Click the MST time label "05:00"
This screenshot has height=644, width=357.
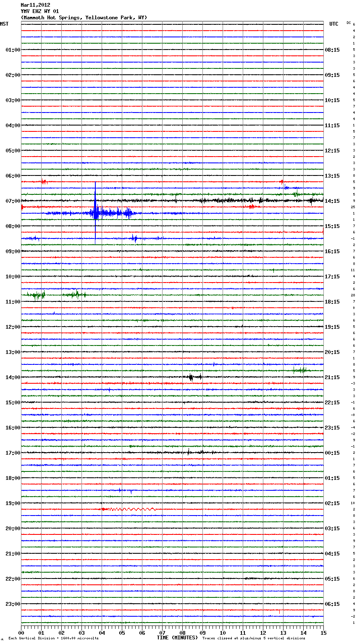(x=13, y=151)
